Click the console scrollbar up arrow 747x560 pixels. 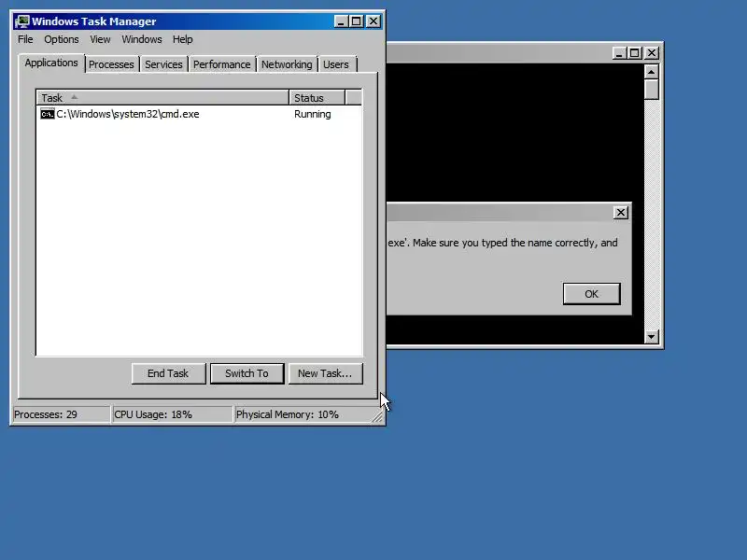(x=651, y=72)
